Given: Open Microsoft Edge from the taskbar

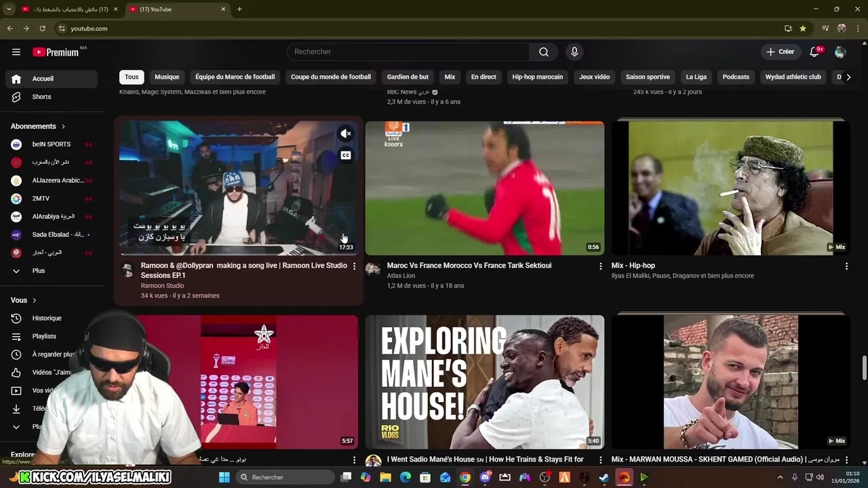Looking at the screenshot, I should (406, 477).
